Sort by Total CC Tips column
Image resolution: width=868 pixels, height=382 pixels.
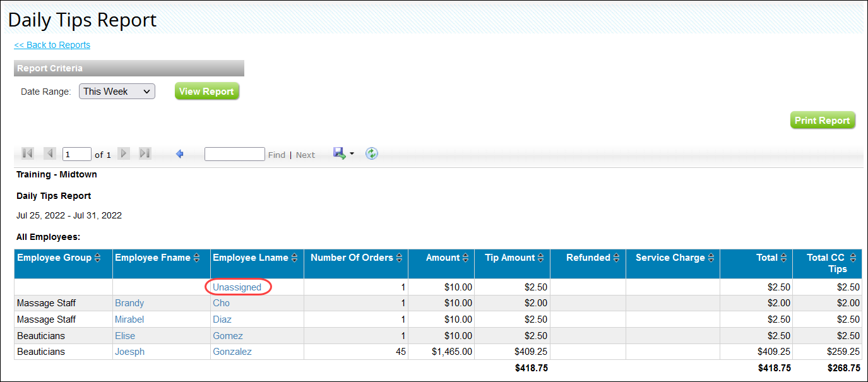(x=853, y=258)
